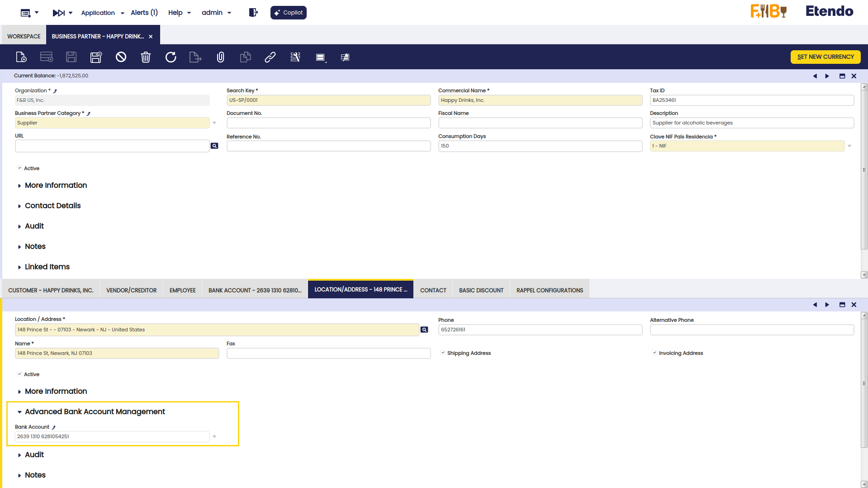Toggle the Shipping Address checkbox
This screenshot has height=488, width=868.
point(443,353)
